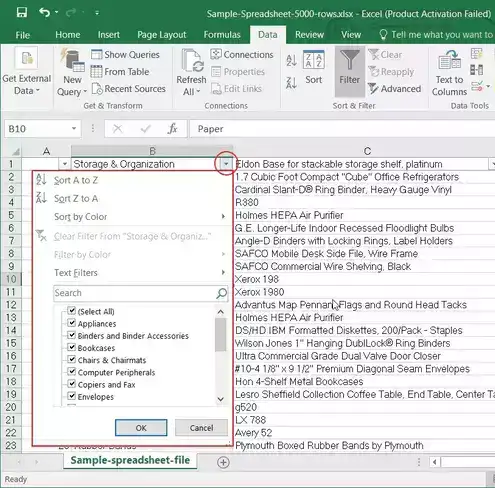Click horizontal scrollbar left arrow
Image resolution: width=495 pixels, height=488 pixels.
click(434, 462)
